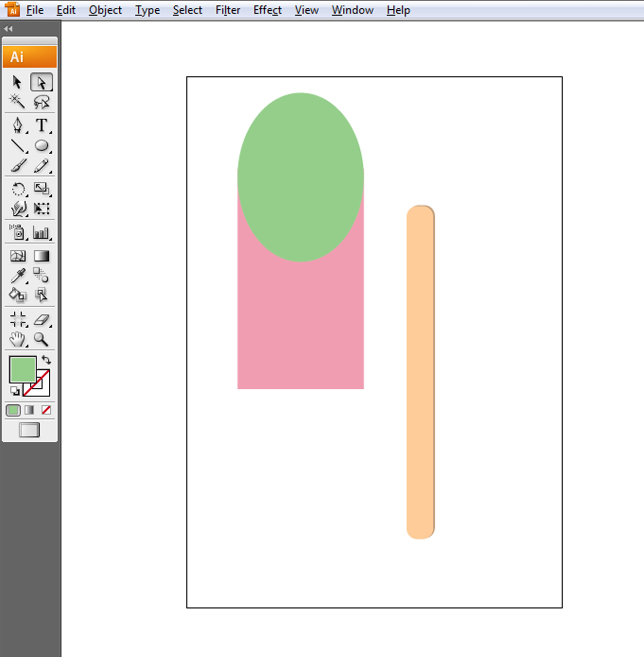Image resolution: width=644 pixels, height=657 pixels.
Task: Swap fill and stroke colors
Action: (46, 360)
